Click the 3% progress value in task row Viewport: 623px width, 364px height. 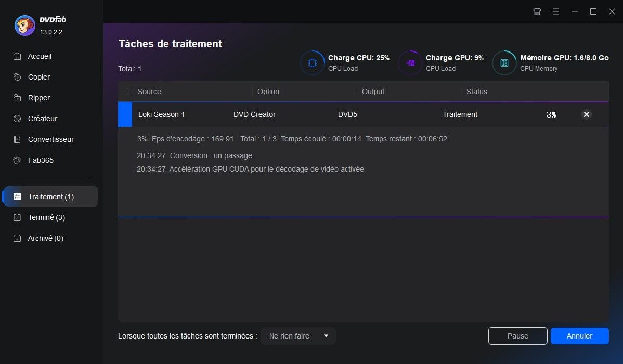click(x=551, y=114)
